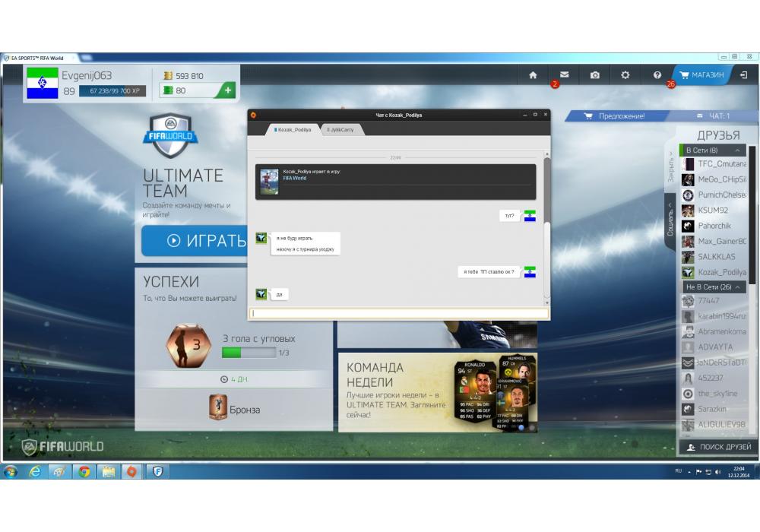Screen dimensions: 760x532
Task: Open settings gear in top bar
Action: [625, 75]
